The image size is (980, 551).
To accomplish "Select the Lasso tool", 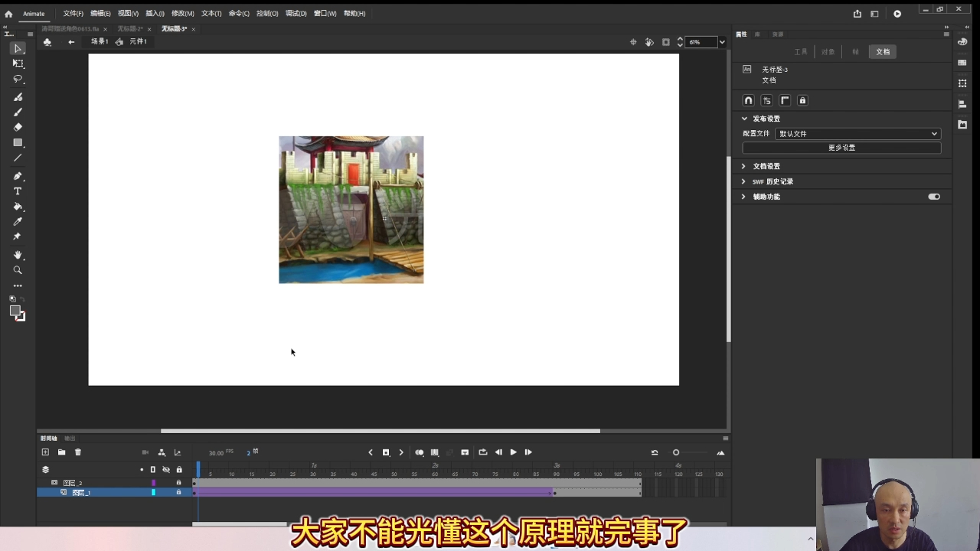I will click(x=18, y=79).
